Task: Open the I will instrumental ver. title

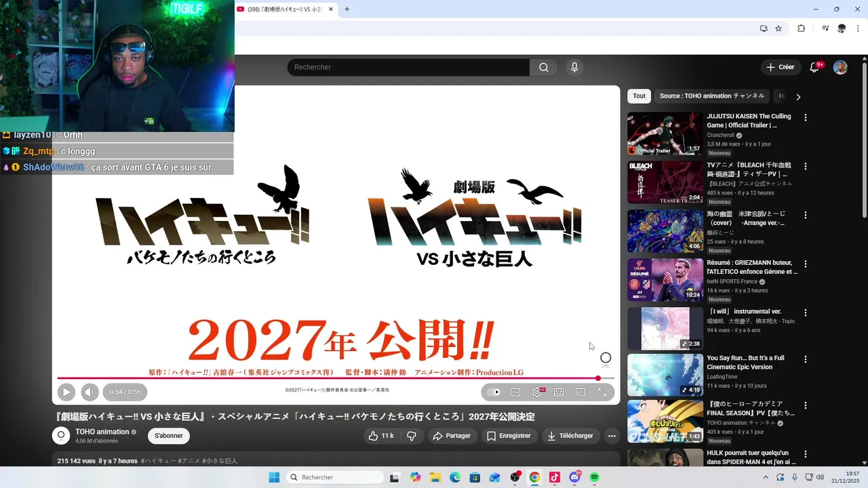Action: [745, 312]
